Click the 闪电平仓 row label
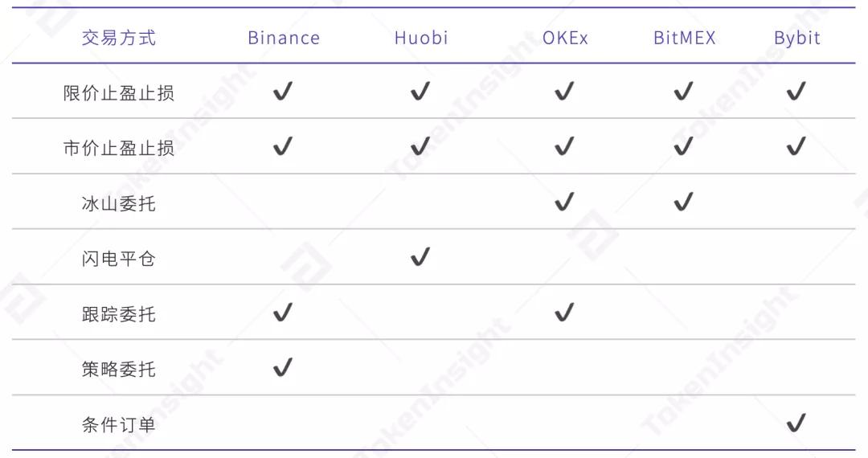The image size is (868, 458). (119, 259)
